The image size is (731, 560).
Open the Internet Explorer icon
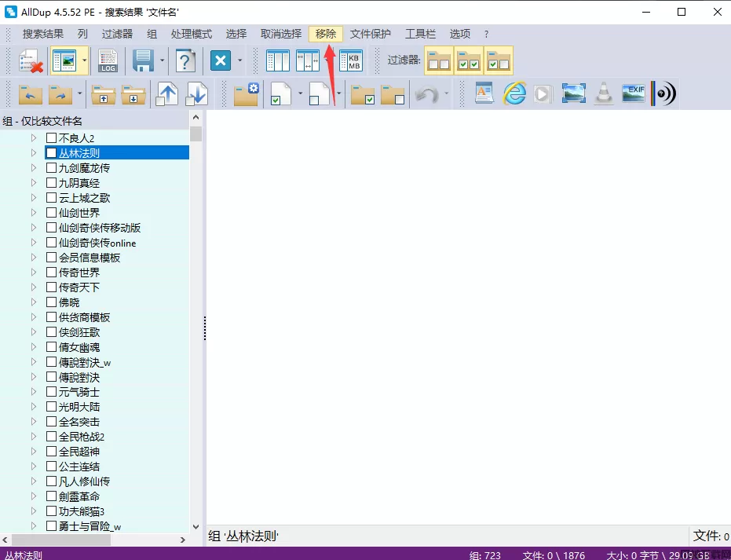[x=514, y=94]
